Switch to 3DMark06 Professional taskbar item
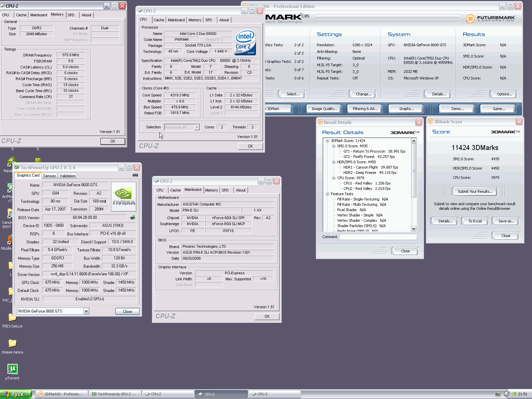The width and height of the screenshot is (532, 399). pyautogui.click(x=62, y=394)
